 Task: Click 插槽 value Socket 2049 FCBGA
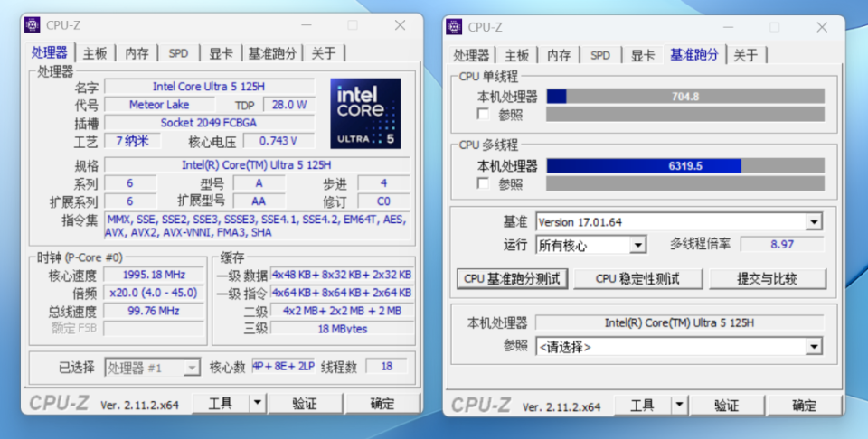(x=209, y=122)
